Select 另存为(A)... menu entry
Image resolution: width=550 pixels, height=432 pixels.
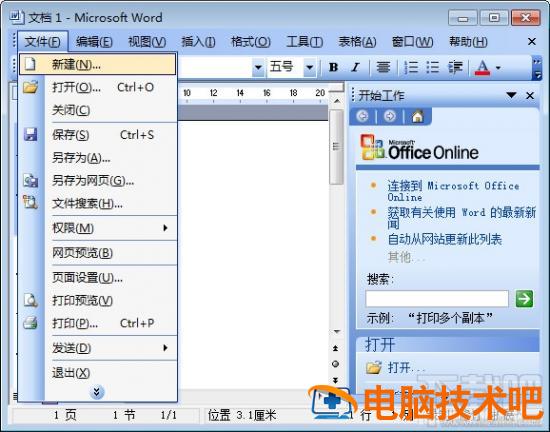(x=97, y=158)
